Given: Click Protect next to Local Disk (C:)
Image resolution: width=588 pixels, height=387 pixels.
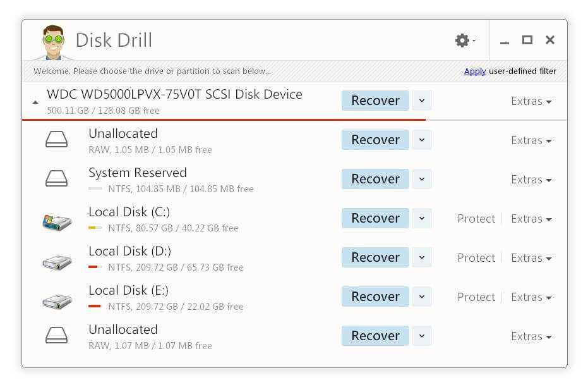Looking at the screenshot, I should pyautogui.click(x=476, y=218).
